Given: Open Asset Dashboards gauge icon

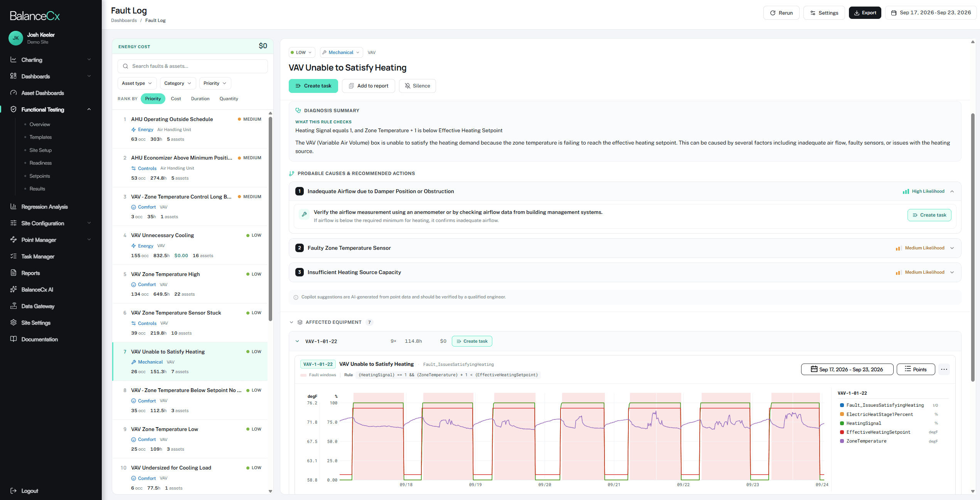Looking at the screenshot, I should coord(13,93).
